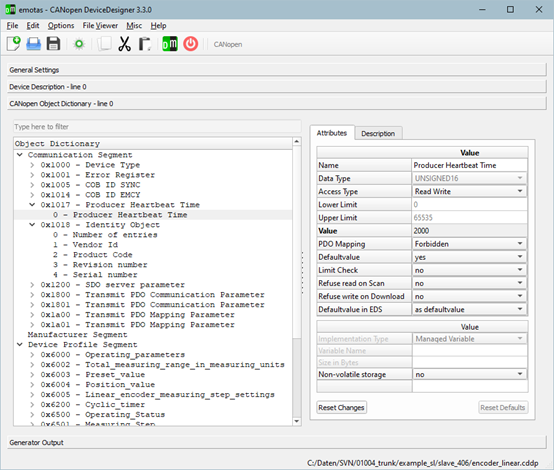554x470 pixels.
Task: Click the object dictionary scrollbar down arrow
Action: click(297, 421)
